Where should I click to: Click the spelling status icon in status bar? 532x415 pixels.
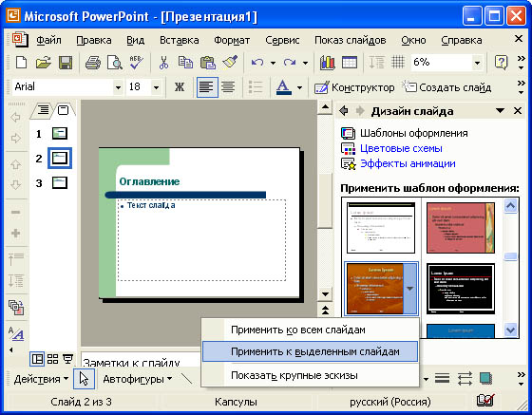click(485, 401)
